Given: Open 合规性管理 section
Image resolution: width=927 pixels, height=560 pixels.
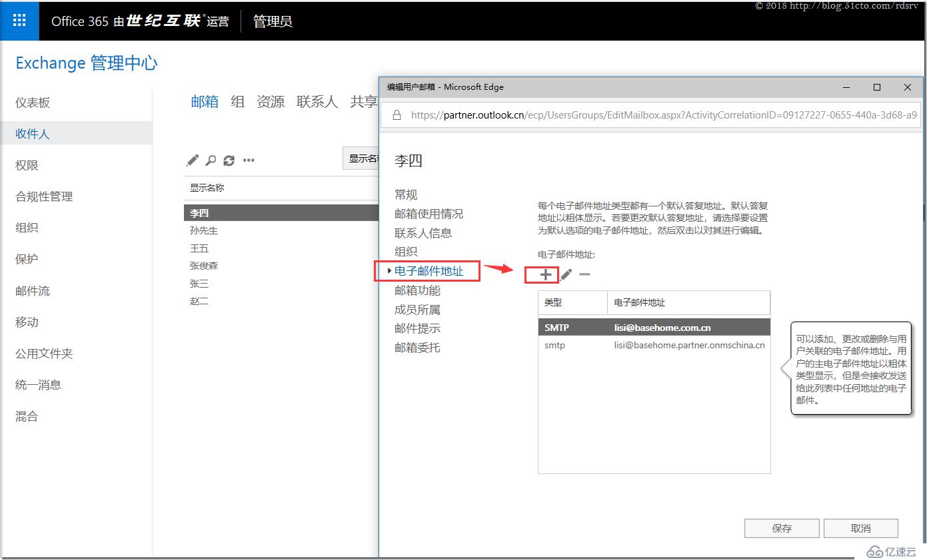Looking at the screenshot, I should (44, 196).
